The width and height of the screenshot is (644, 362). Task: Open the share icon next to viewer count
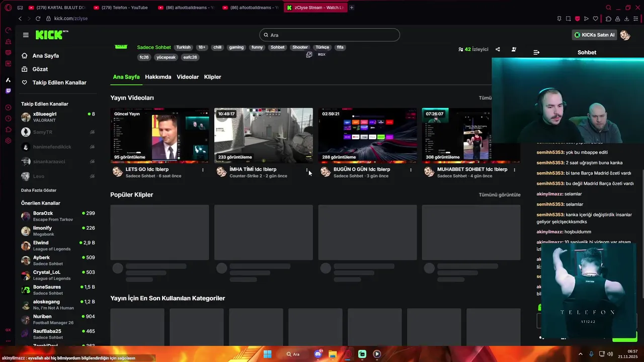coord(498,49)
